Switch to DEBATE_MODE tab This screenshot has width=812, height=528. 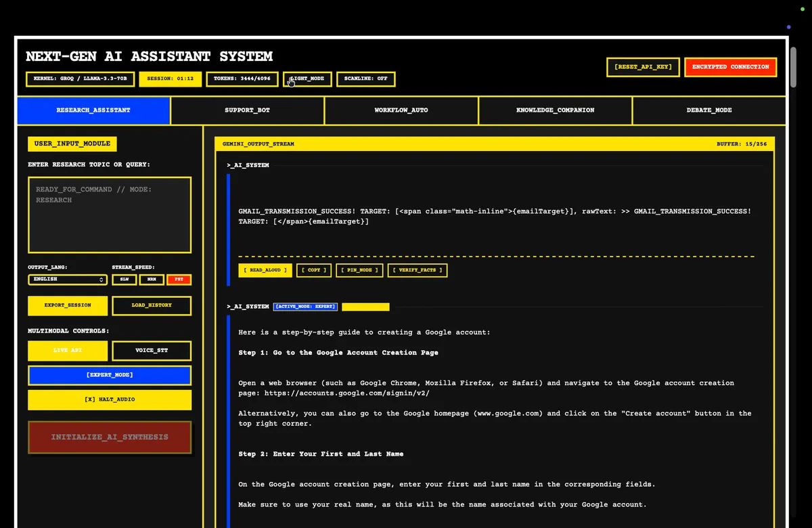click(709, 110)
